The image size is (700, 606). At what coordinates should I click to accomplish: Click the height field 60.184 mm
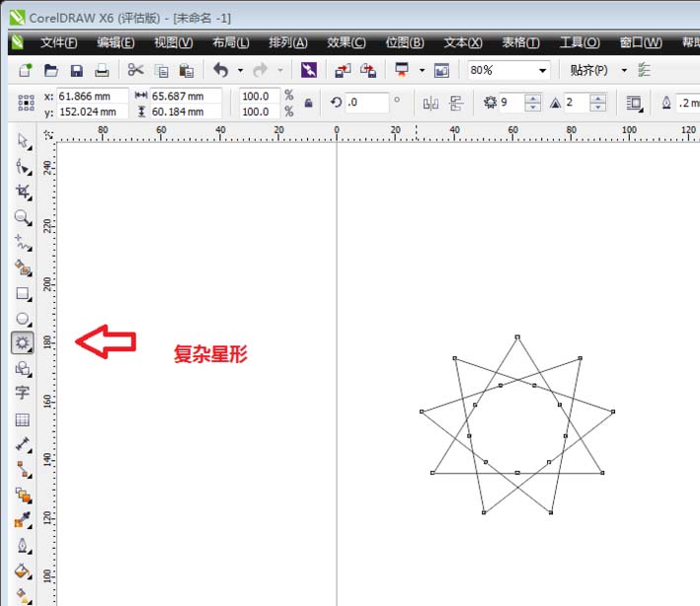[186, 112]
